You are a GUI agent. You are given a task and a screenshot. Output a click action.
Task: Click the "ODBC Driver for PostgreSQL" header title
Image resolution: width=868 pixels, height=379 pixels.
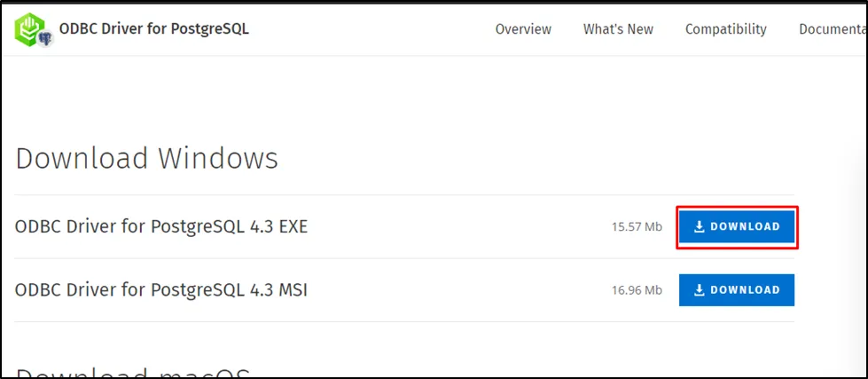pos(154,28)
